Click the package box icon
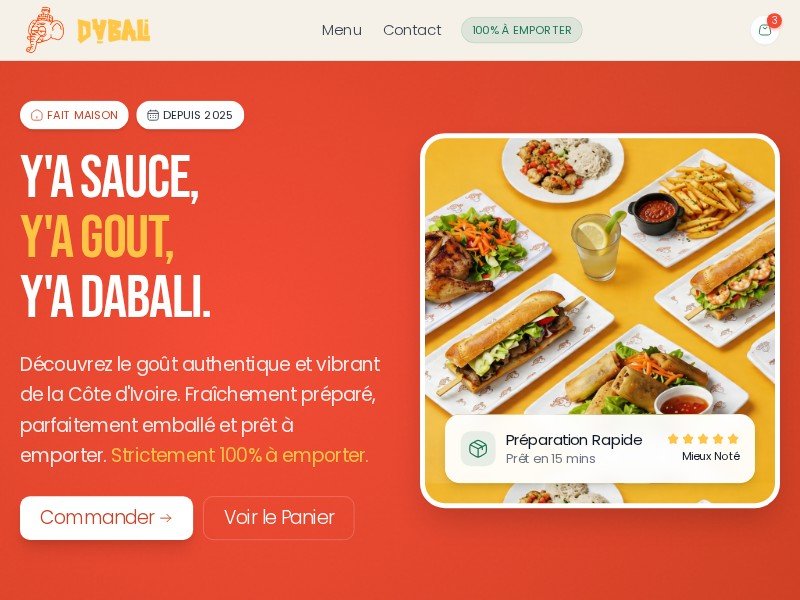 (478, 448)
